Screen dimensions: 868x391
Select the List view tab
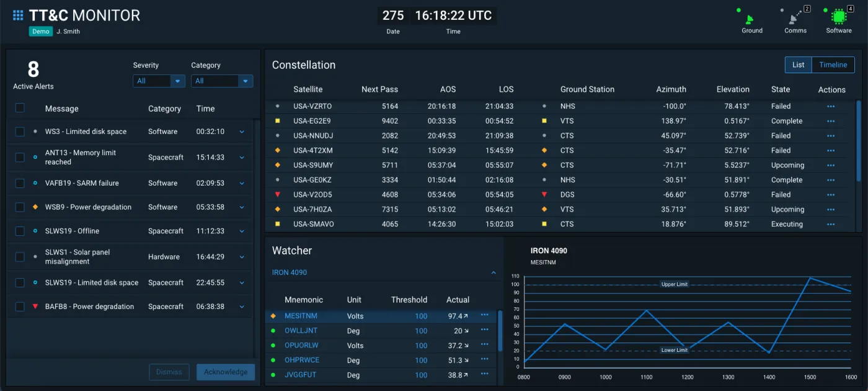click(x=798, y=65)
